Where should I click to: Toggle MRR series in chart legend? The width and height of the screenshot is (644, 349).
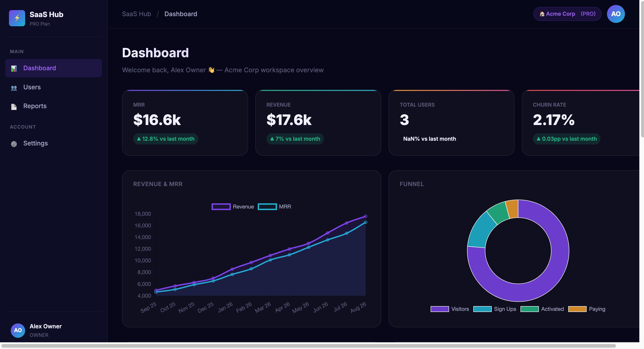274,207
